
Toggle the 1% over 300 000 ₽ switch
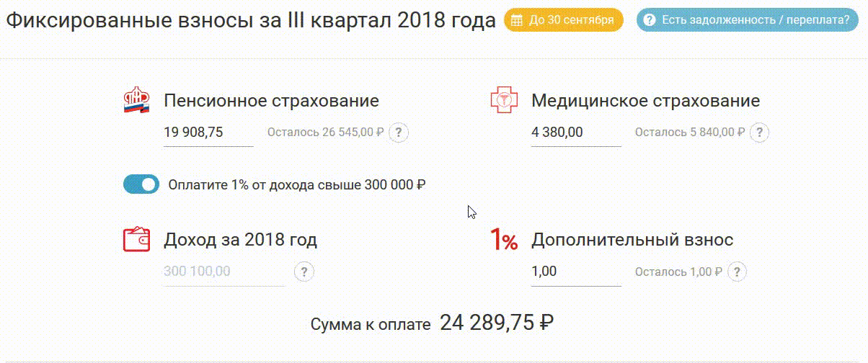141,184
